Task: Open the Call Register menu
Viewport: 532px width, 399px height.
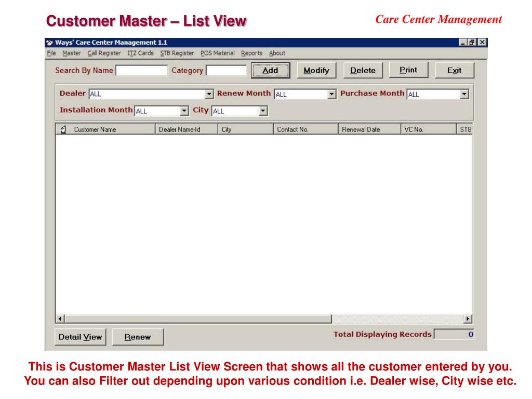Action: click(104, 54)
